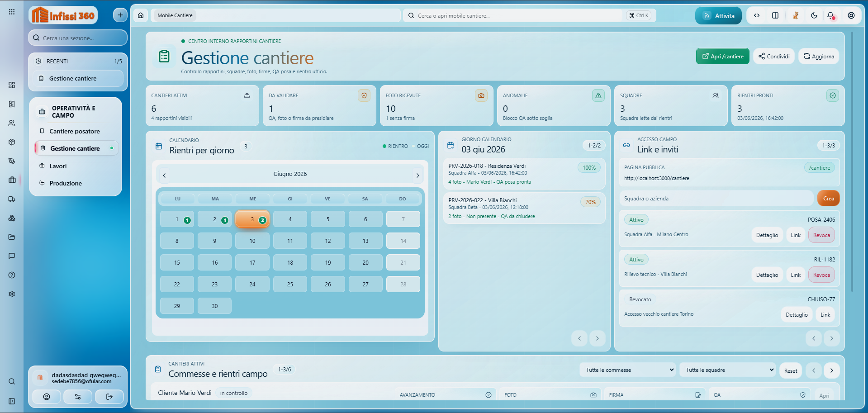Image resolution: width=868 pixels, height=413 pixels.
Task: Open the code brackets icon in the top bar
Action: [x=757, y=15]
